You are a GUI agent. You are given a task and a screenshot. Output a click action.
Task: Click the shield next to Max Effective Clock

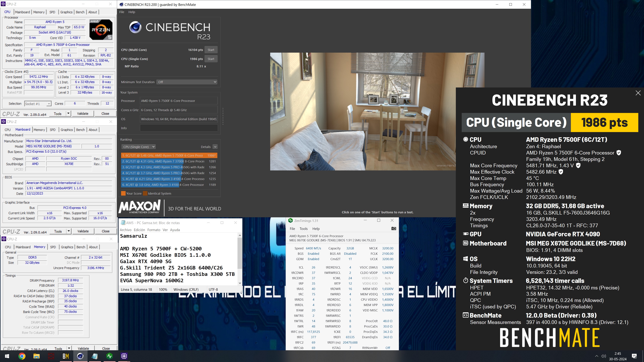[x=561, y=172]
